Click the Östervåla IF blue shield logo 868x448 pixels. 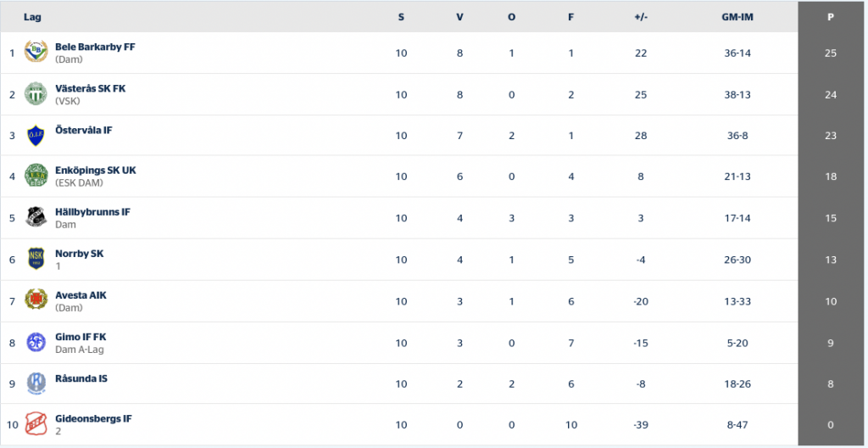(36, 135)
